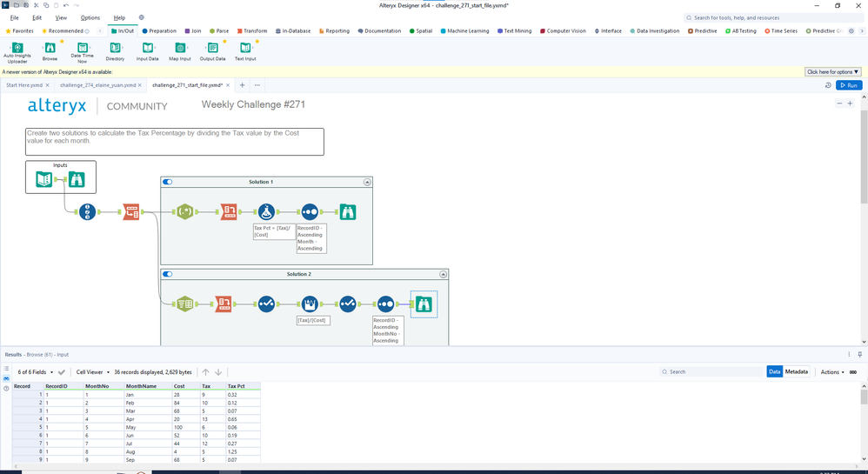Toggle the Solution 2 container switch
The width and height of the screenshot is (868, 474).
167,274
